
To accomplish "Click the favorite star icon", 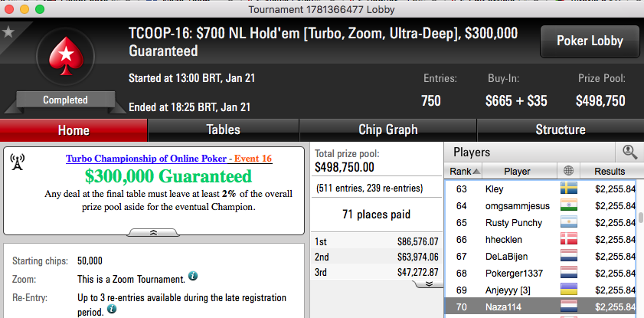I will 8,32.
